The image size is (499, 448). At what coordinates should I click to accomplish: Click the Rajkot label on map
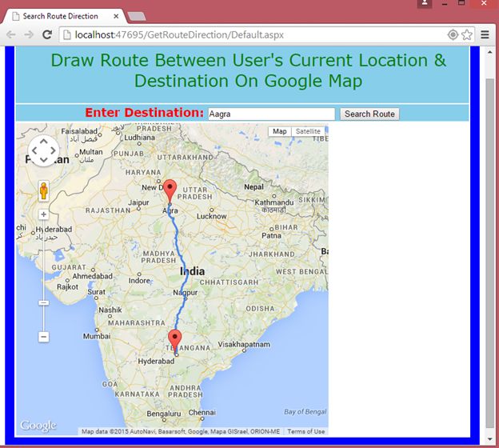(x=67, y=286)
